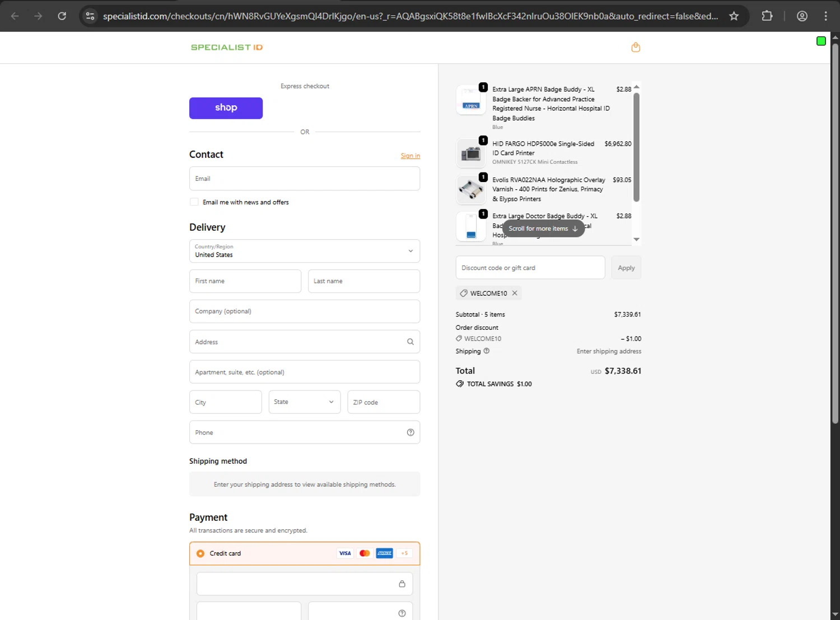
Task: Click the APRN Badge Buddy thumbnail
Action: (471, 100)
